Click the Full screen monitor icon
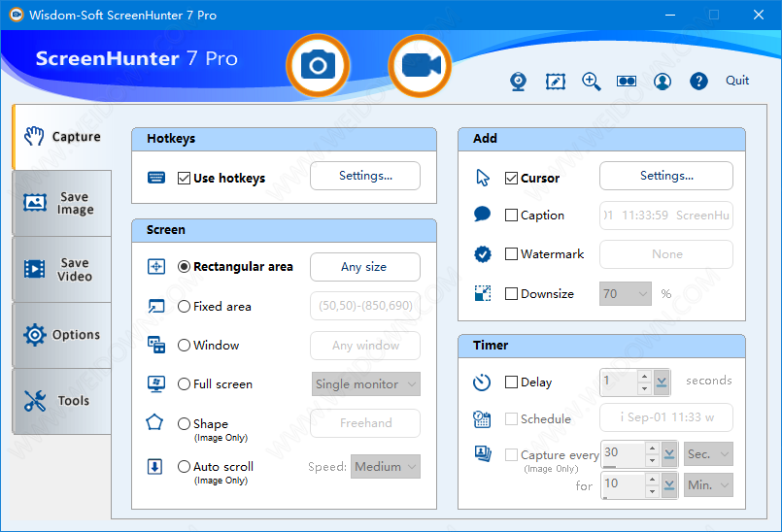The height and width of the screenshot is (532, 782). click(156, 383)
